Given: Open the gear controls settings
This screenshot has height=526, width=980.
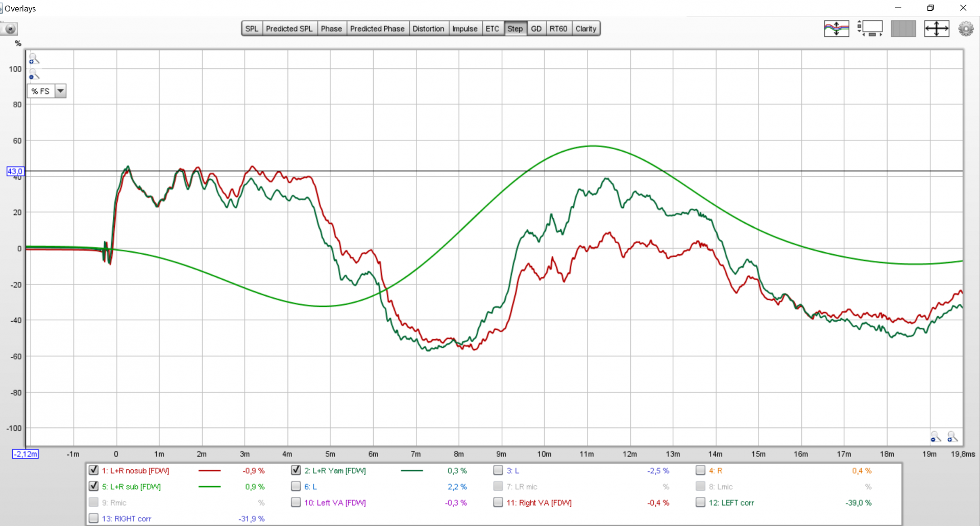Looking at the screenshot, I should [966, 29].
